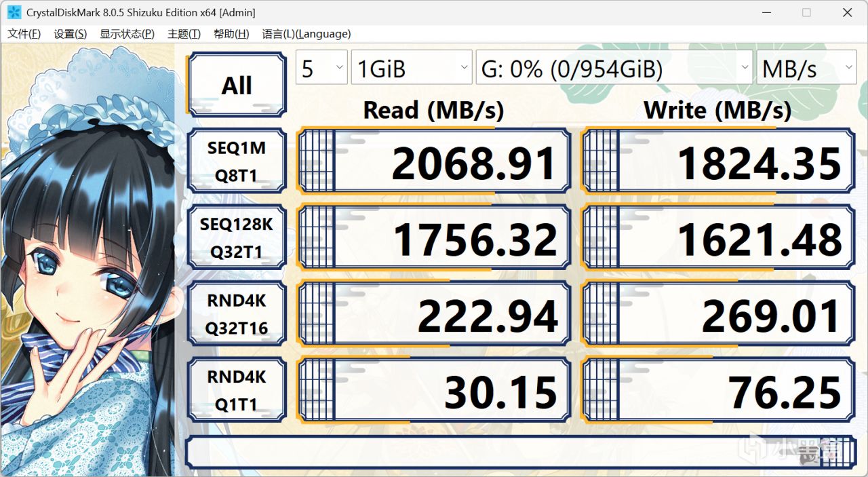Open the 文件(F) menu

coord(24,34)
